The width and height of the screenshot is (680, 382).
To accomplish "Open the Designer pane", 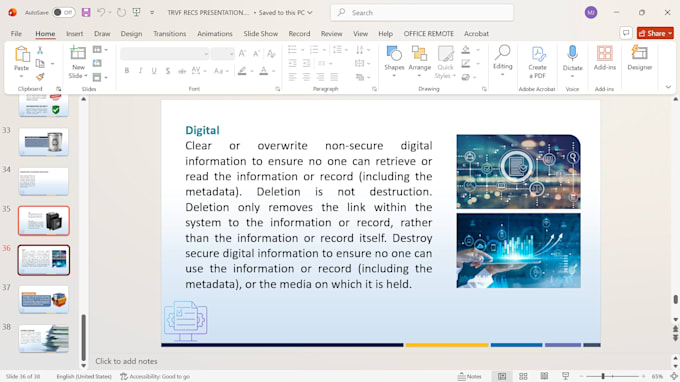I will click(640, 58).
